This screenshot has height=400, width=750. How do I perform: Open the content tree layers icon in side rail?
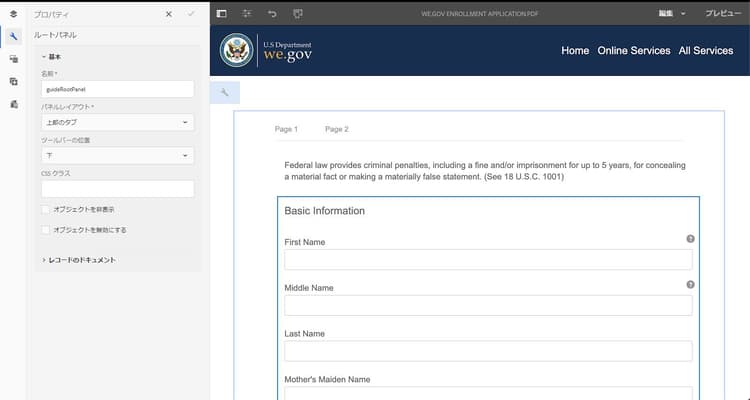13,14
